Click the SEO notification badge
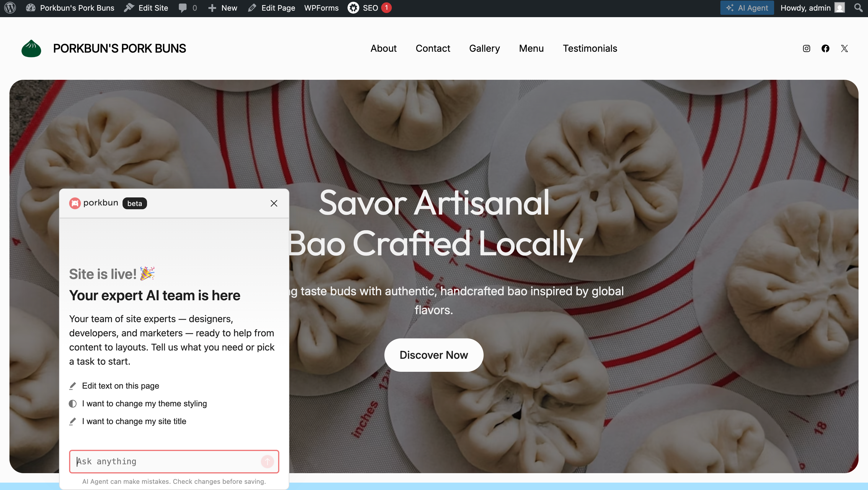The image size is (868, 490). (386, 7)
